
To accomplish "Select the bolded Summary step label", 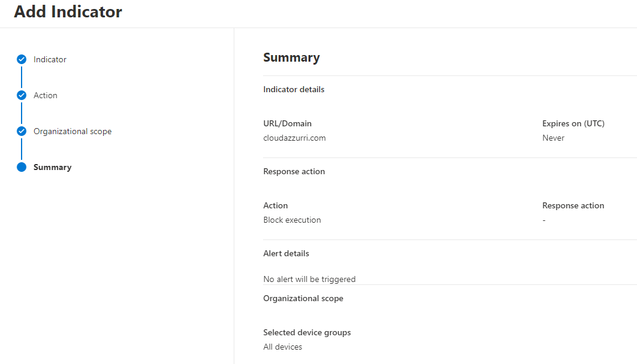I will tap(52, 167).
